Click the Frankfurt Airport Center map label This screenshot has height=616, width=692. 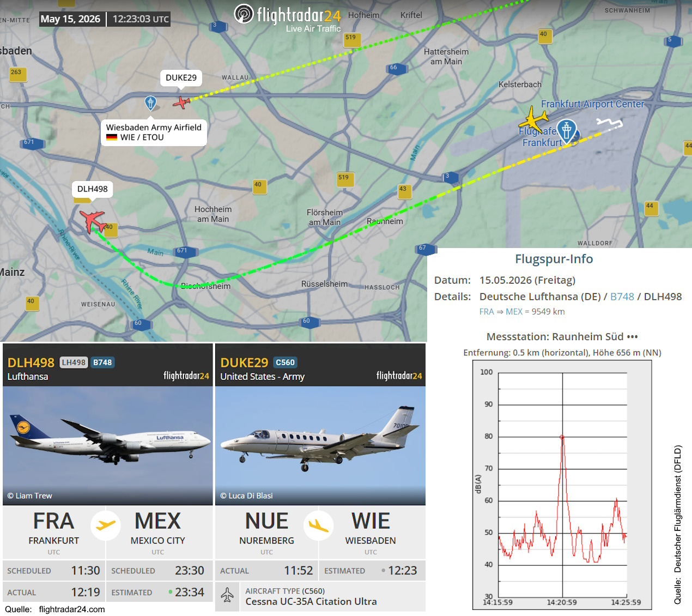(x=592, y=104)
